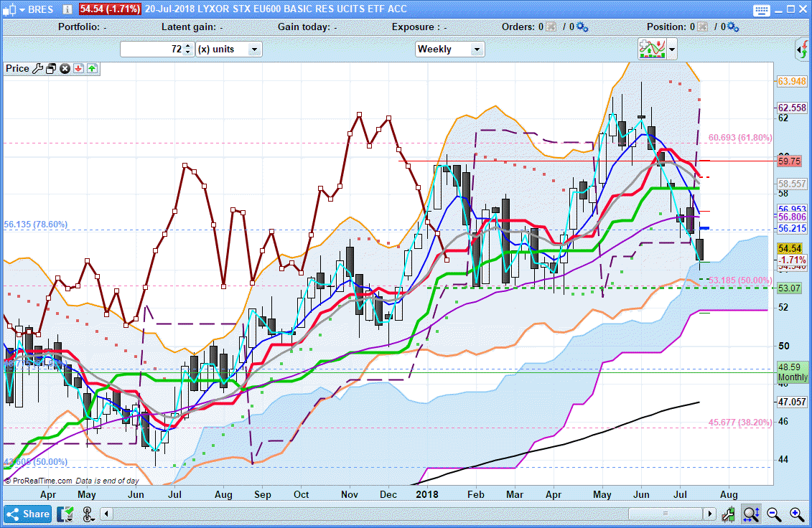Screen dimensions: 812x528
Task: Open Orders settings gears
Action: (582, 27)
